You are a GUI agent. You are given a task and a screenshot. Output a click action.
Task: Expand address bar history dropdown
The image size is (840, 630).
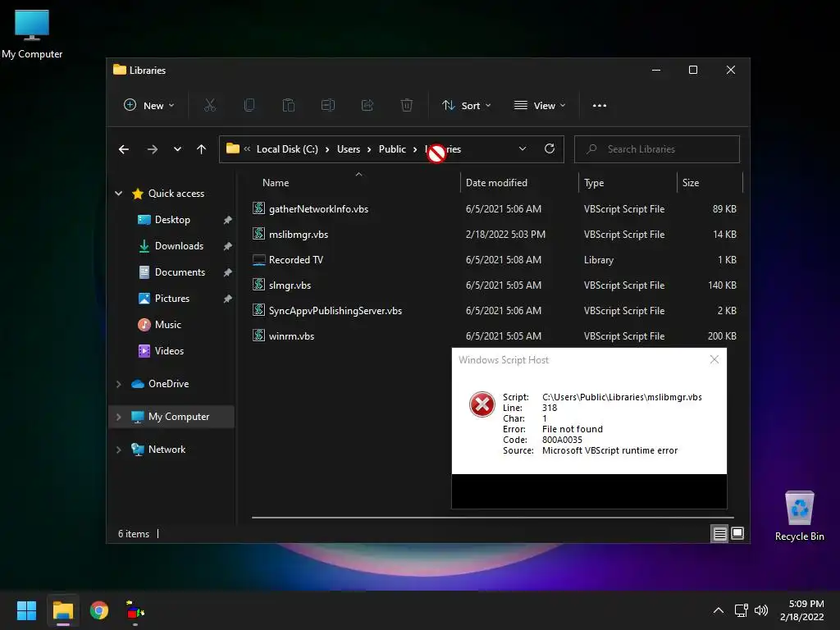(523, 149)
